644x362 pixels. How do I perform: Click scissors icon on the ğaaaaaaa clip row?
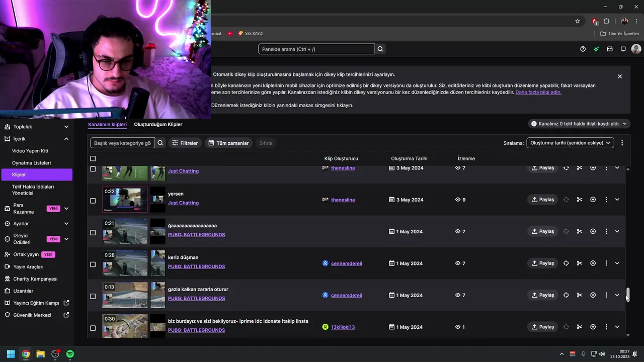(x=579, y=231)
